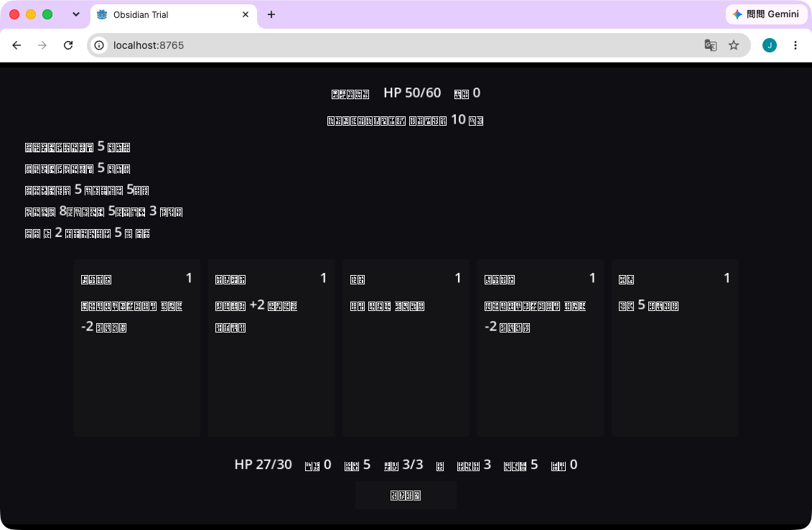Click the enemy HP 50/60 text
Viewport: 812px width, 530px height.
click(x=412, y=93)
